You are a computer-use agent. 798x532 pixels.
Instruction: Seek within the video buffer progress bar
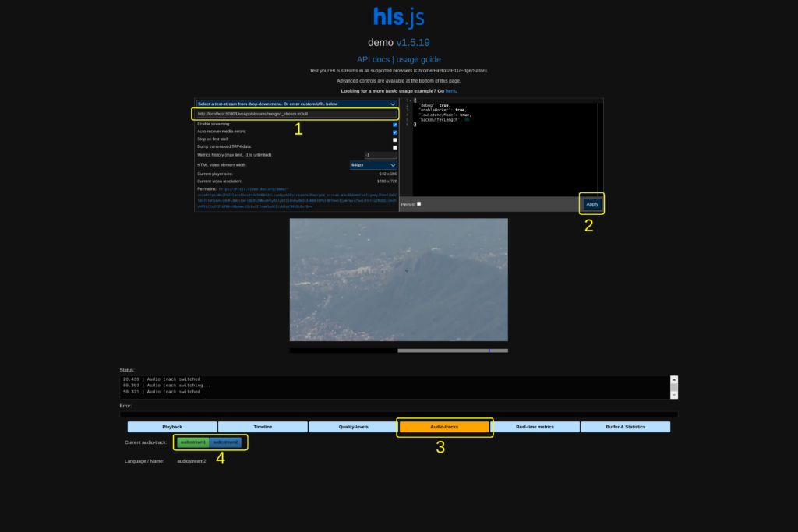click(398, 351)
